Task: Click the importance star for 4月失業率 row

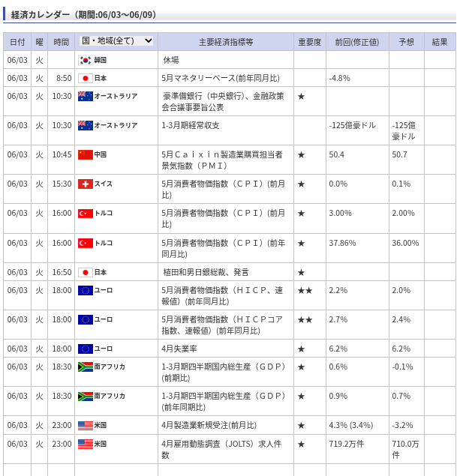Action: pyautogui.click(x=301, y=349)
